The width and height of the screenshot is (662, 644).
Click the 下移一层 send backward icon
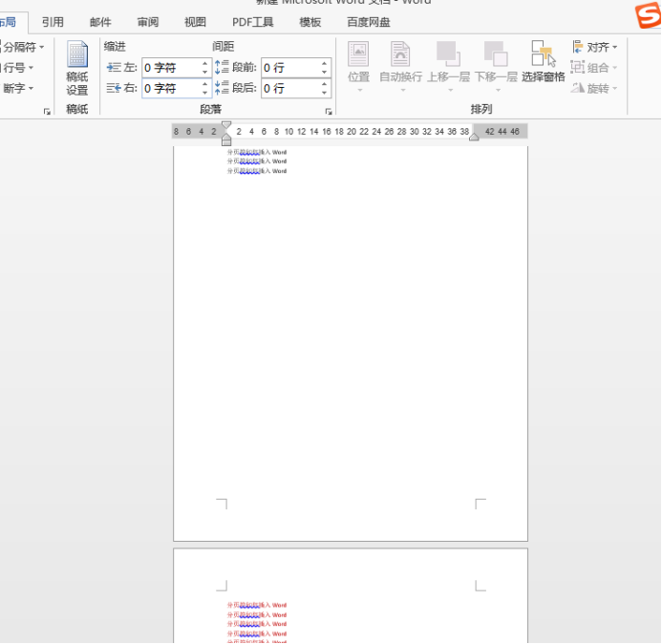(x=496, y=54)
